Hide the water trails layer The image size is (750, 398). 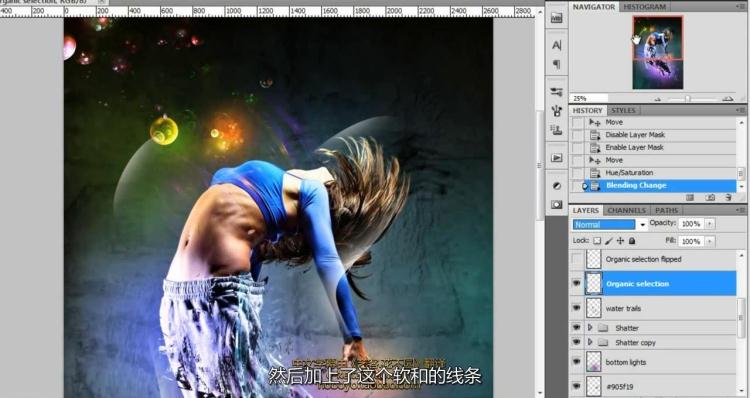pos(577,308)
